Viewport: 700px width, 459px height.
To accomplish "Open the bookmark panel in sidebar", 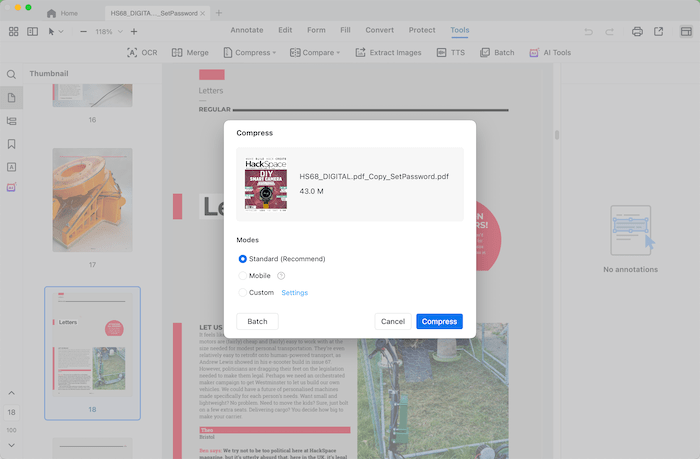I will pyautogui.click(x=12, y=121).
